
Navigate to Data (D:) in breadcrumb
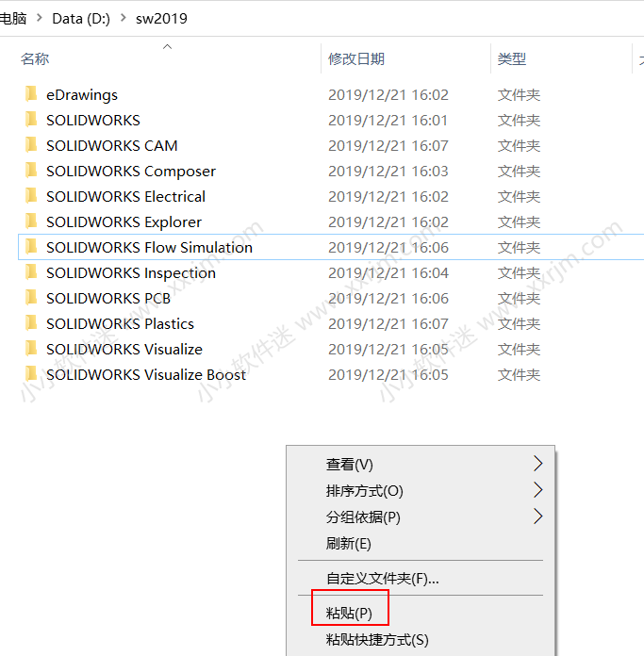pos(81,19)
